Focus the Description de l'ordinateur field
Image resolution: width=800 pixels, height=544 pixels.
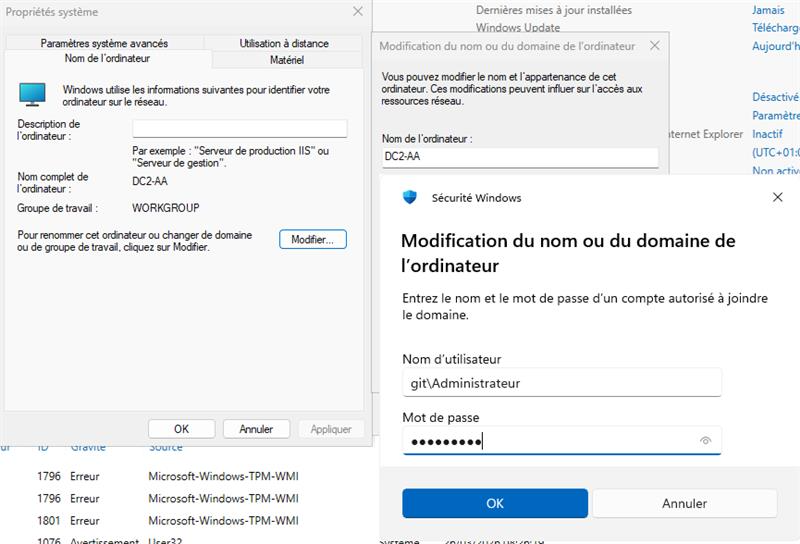(x=240, y=128)
